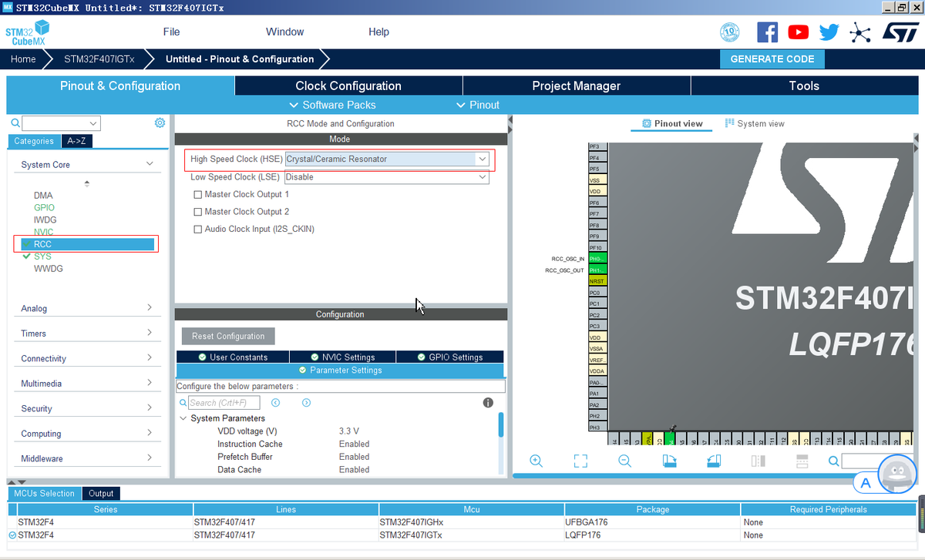
Task: Open the Window menu
Action: (x=285, y=32)
